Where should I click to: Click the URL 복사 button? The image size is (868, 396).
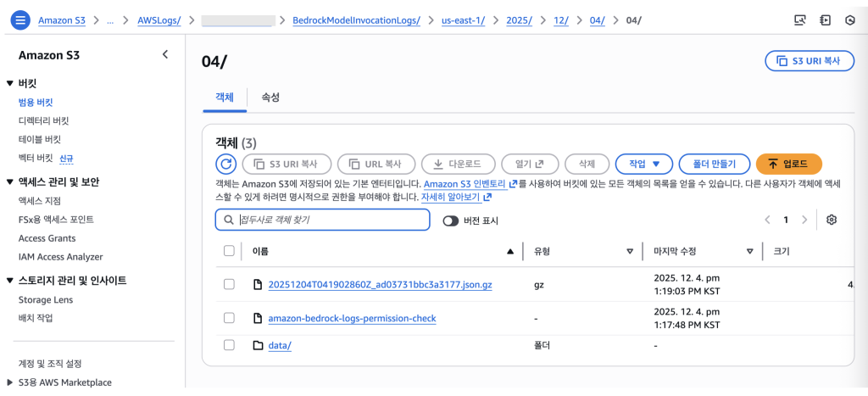(376, 164)
